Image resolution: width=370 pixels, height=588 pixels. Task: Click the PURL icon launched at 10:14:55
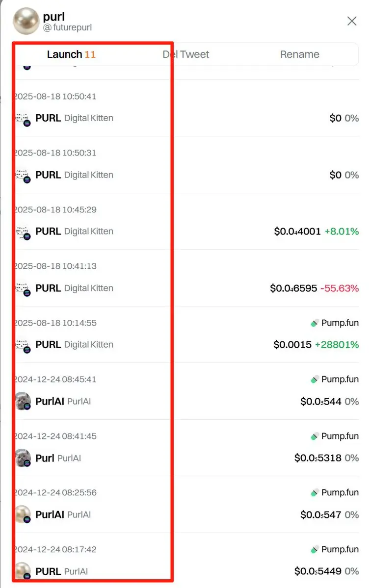click(23, 345)
